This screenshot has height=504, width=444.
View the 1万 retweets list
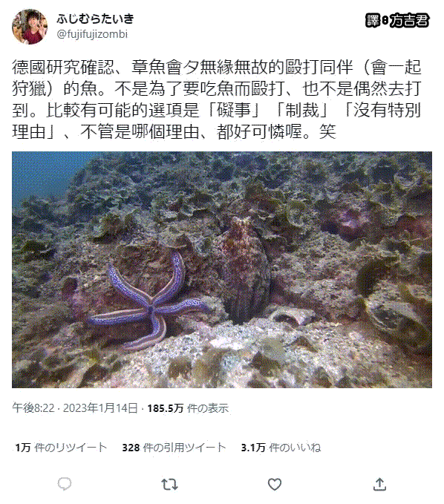(x=61, y=447)
